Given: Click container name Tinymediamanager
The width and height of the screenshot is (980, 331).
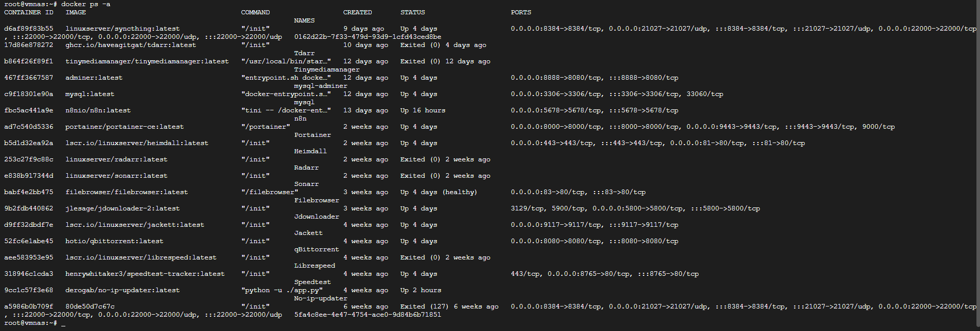Looking at the screenshot, I should point(327,69).
